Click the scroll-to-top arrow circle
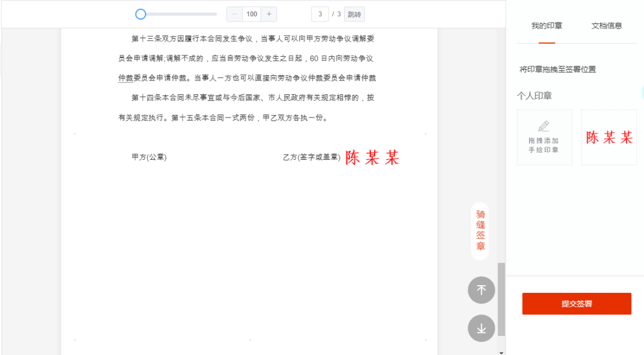The width and height of the screenshot is (644, 355). tap(481, 291)
